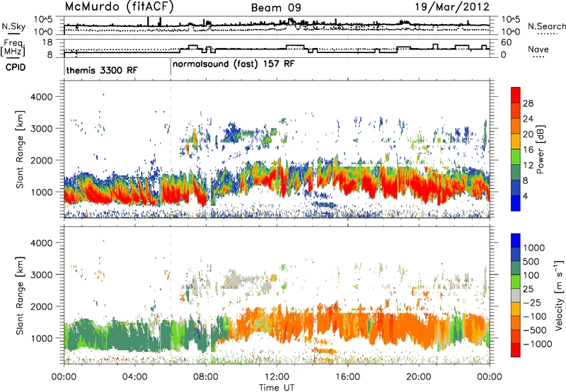Image resolution: width=566 pixels, height=392 pixels.
Task: Click the 18 tick on frequency axis
Action: coord(47,42)
